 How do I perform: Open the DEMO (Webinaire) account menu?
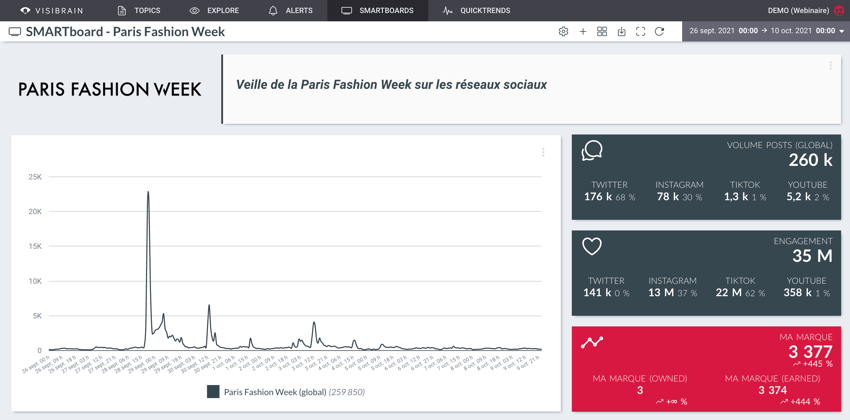(806, 10)
